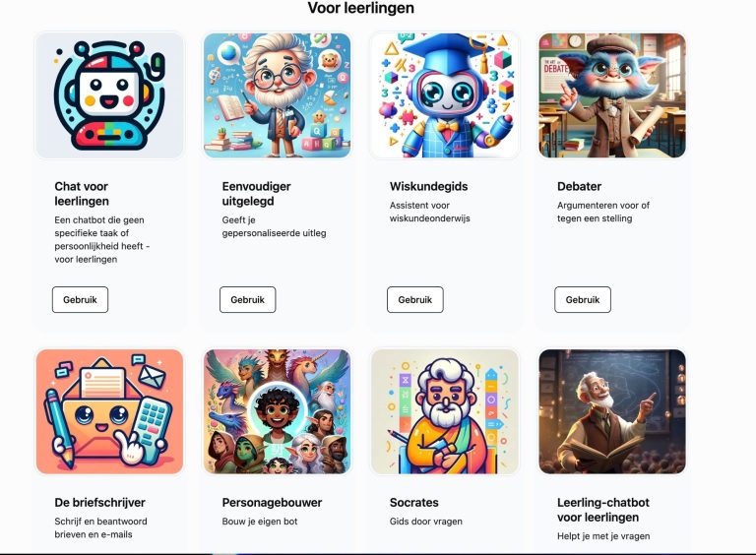Click the Wiskundegids robot with graduation cap

click(445, 95)
